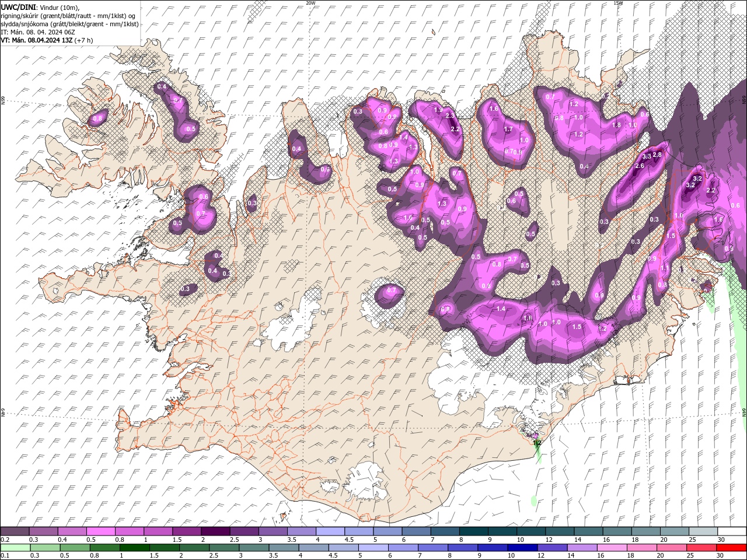Click the '0.1' label on the rain legend
This screenshot has width=747, height=560.
click(5, 556)
